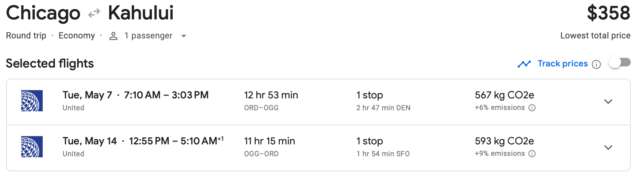Enable the Track prices toggle
Viewport: 644px width, 181px height.
[x=620, y=63]
